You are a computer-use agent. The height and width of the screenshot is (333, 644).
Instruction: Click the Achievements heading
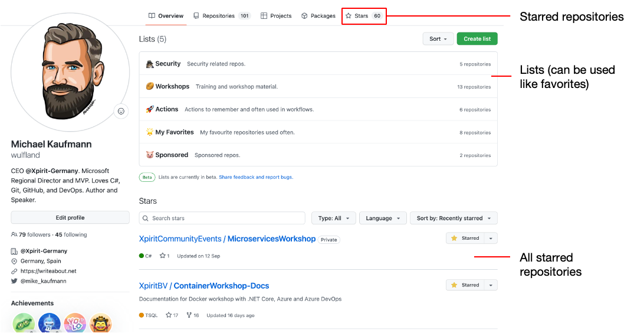(x=32, y=303)
